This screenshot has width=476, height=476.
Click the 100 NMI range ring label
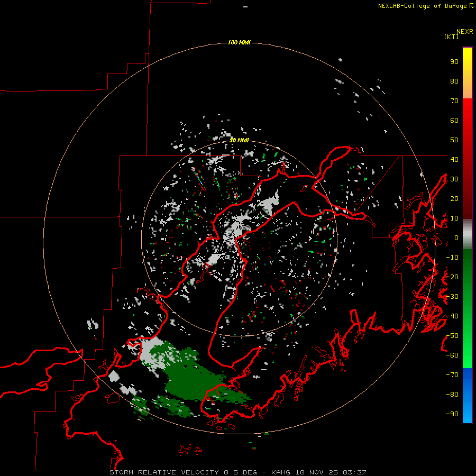point(239,42)
